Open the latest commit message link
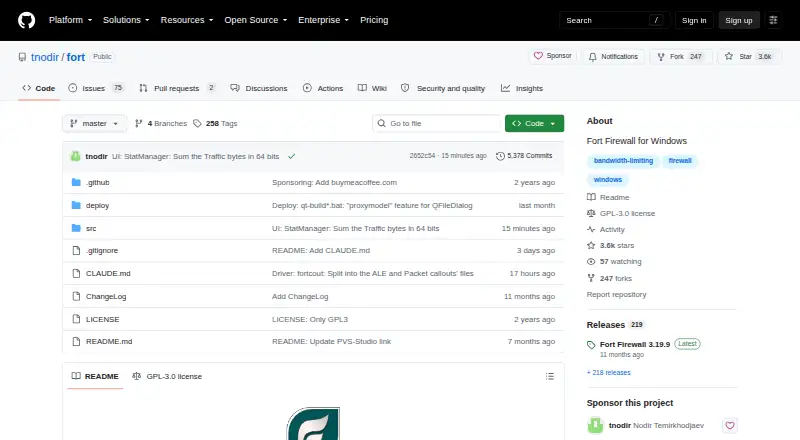This screenshot has height=440, width=800. tap(195, 156)
